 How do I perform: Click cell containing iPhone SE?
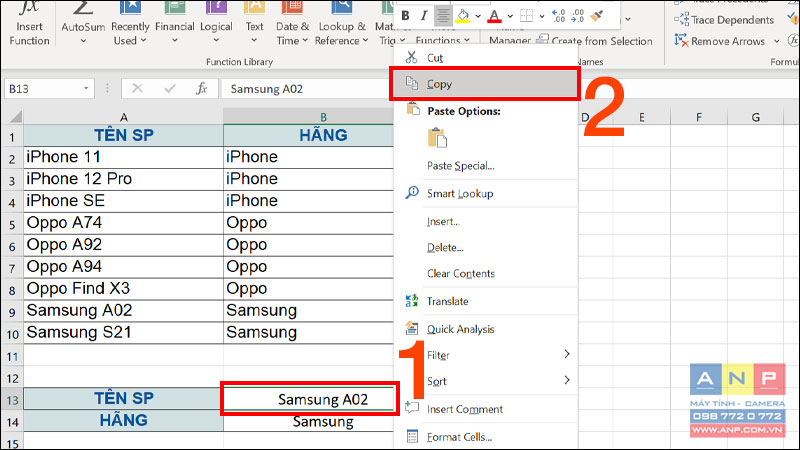(x=123, y=201)
